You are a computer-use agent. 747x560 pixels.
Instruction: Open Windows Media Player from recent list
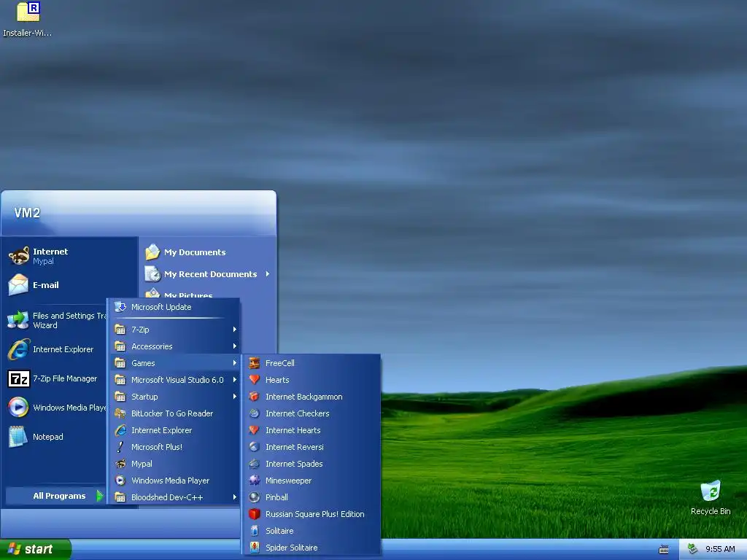pos(56,408)
